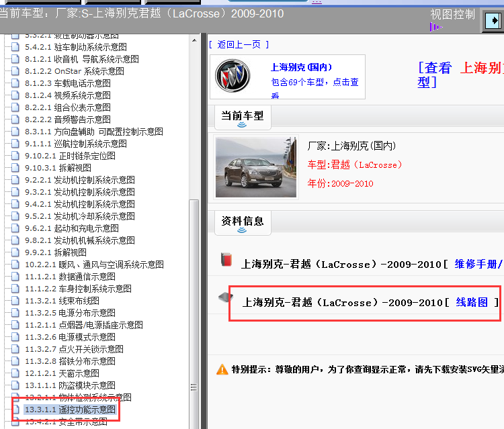This screenshot has width=504, height=429.
Task: Select 9.3.2.1 发动机控制系统示意图
Action: coord(80,192)
